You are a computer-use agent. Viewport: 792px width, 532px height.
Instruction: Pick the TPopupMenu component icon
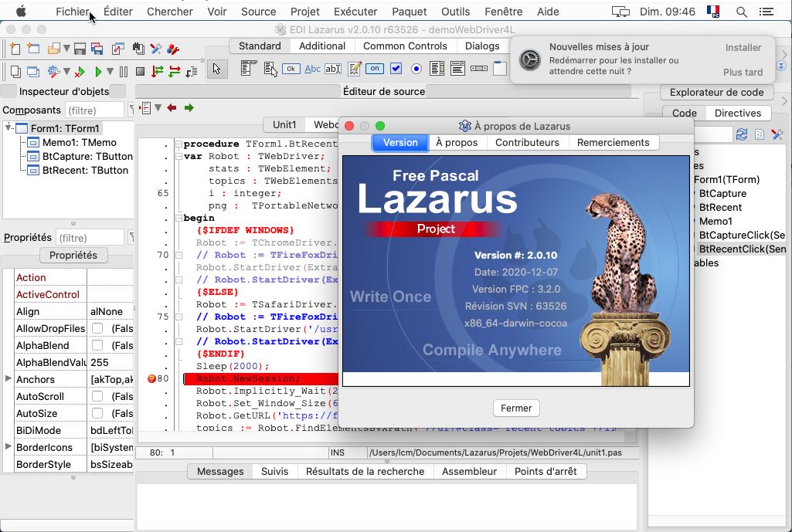[x=270, y=69]
